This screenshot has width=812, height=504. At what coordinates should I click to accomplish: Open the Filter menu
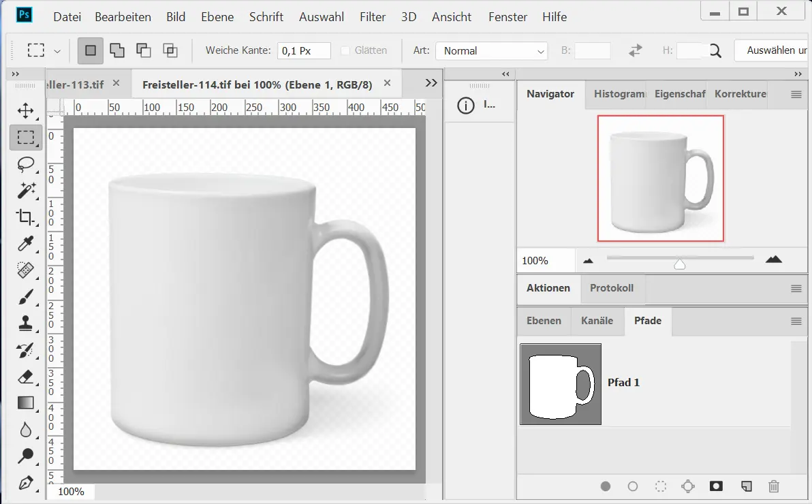click(x=373, y=17)
